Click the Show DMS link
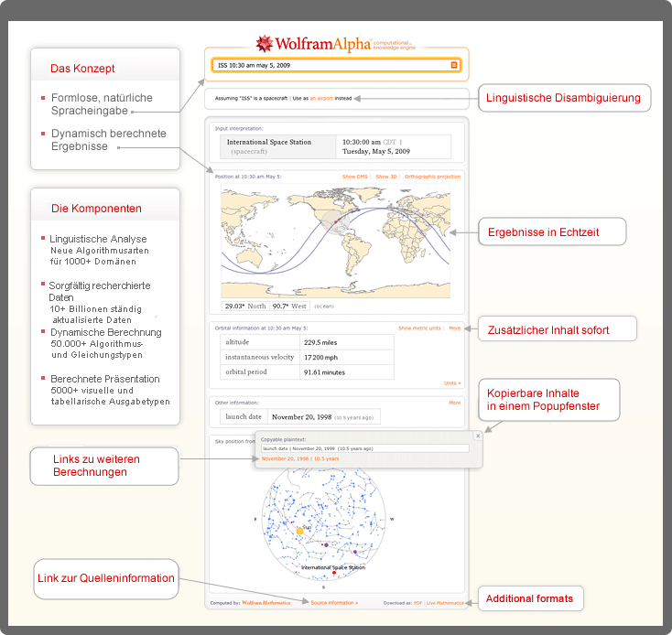Image resolution: width=672 pixels, height=635 pixels. tap(355, 177)
